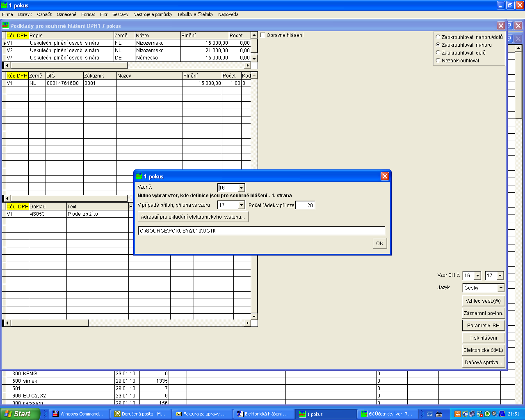Click the Počet řádek v příloze field
The image size is (525, 420).
[x=305, y=205]
